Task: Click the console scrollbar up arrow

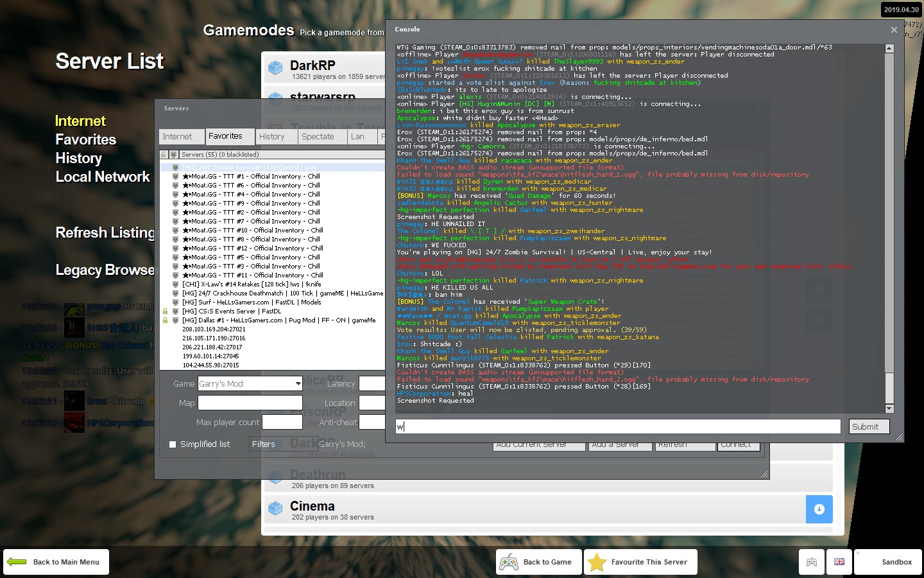Action: point(889,49)
